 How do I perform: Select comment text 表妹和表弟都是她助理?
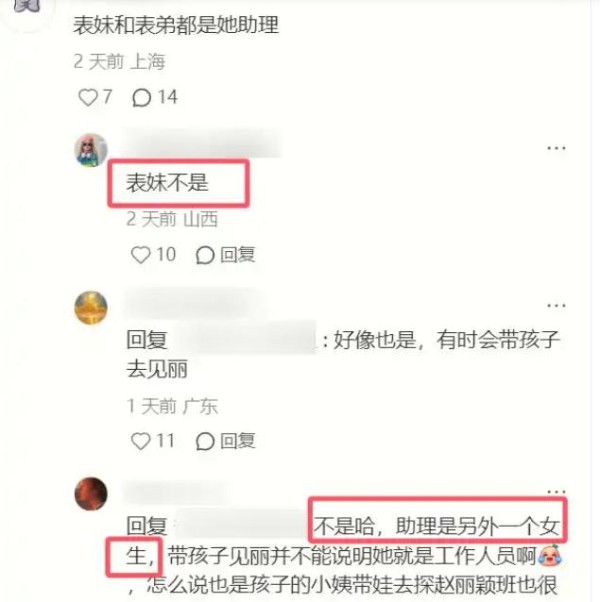[176, 25]
